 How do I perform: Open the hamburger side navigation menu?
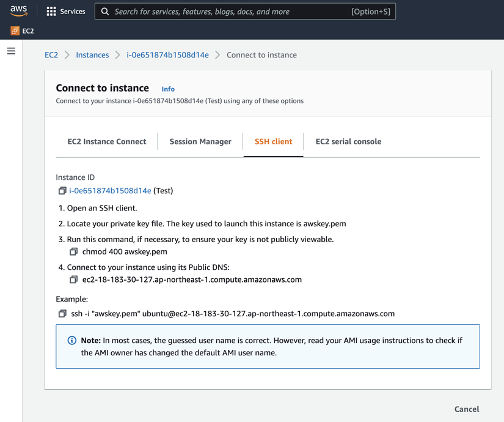[x=11, y=51]
